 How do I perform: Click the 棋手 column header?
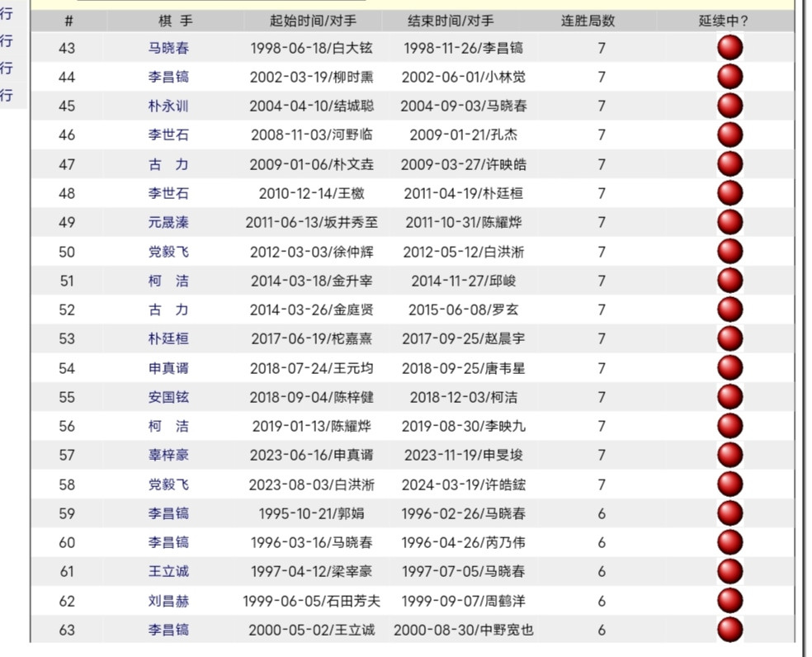pyautogui.click(x=176, y=21)
